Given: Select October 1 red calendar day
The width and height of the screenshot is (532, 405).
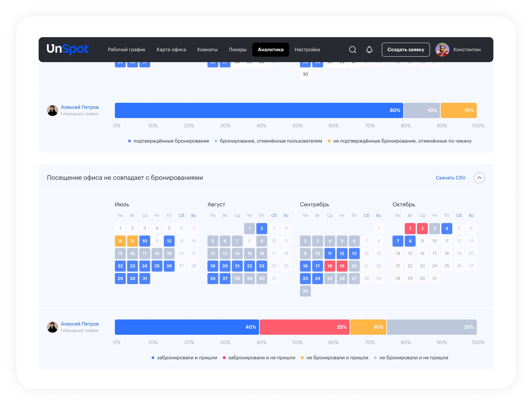Looking at the screenshot, I should pos(410,229).
